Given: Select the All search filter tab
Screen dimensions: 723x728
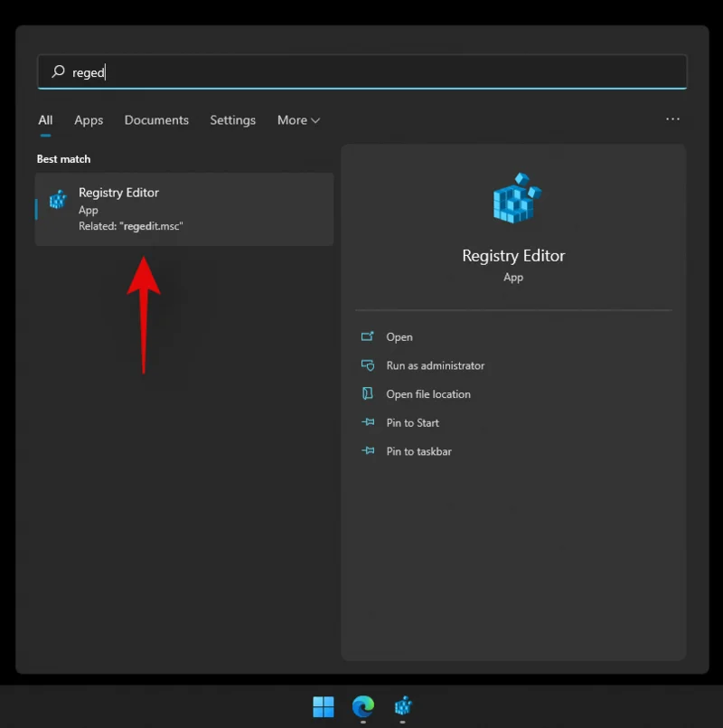Looking at the screenshot, I should 45,119.
